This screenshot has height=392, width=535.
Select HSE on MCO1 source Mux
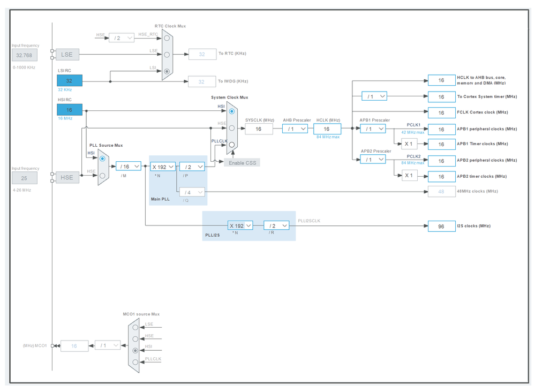(x=135, y=339)
